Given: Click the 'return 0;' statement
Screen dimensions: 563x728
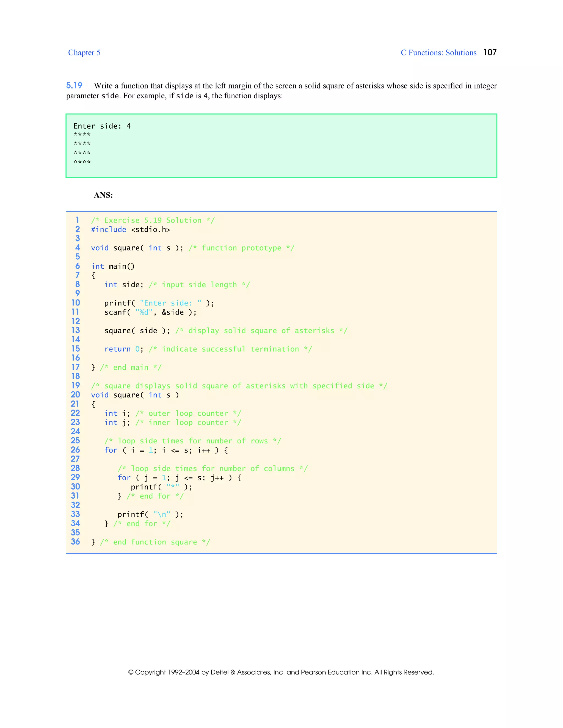Looking at the screenshot, I should coord(124,349).
